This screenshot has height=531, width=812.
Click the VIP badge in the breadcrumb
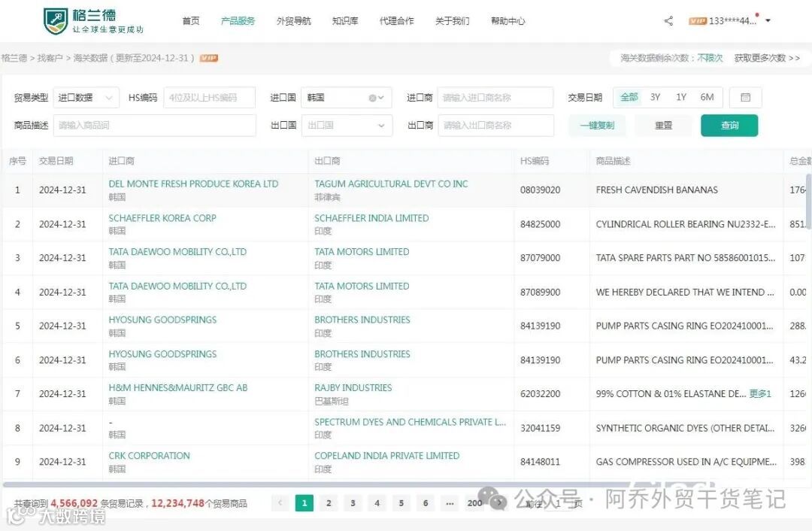tap(209, 58)
